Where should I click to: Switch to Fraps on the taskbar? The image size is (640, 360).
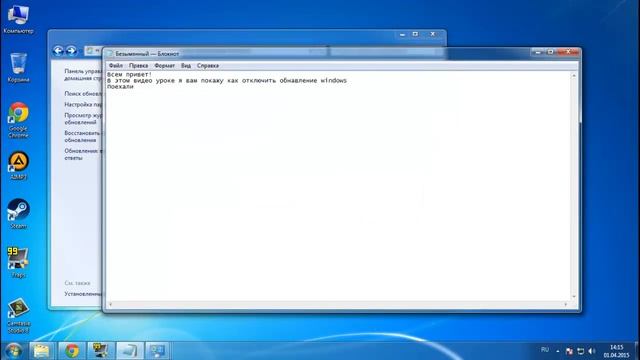pos(100,351)
